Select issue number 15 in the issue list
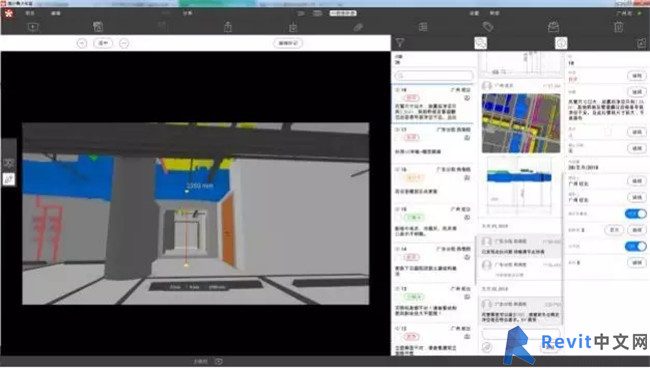Screen dimensions: 650x368 pyautogui.click(x=434, y=223)
